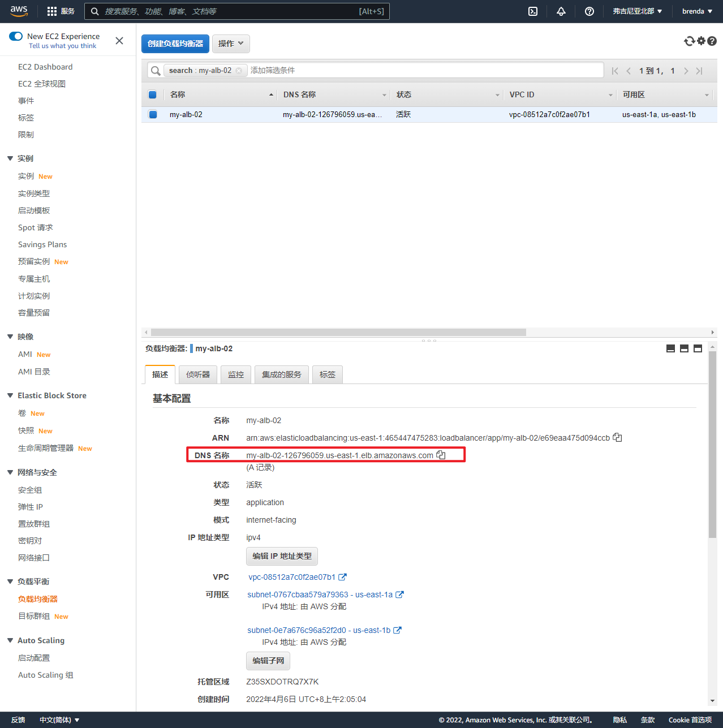
Task: Open Tell us what you think link
Action: [62, 46]
